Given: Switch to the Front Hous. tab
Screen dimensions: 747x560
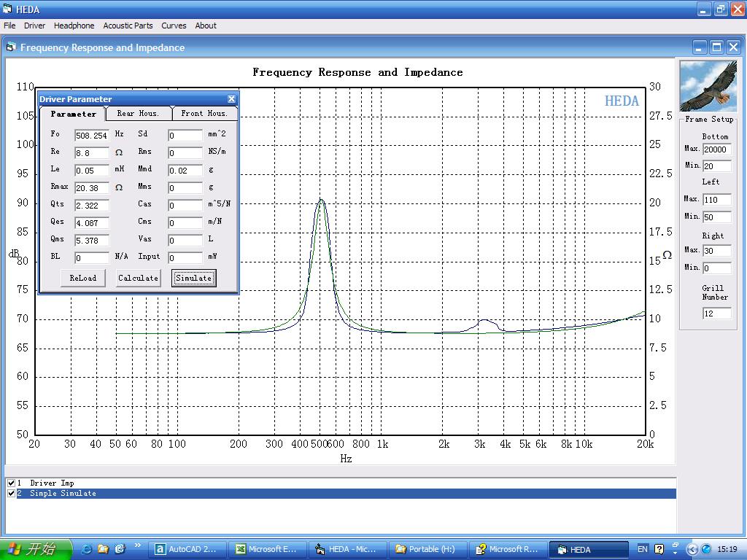Looking at the screenshot, I should click(x=204, y=114).
